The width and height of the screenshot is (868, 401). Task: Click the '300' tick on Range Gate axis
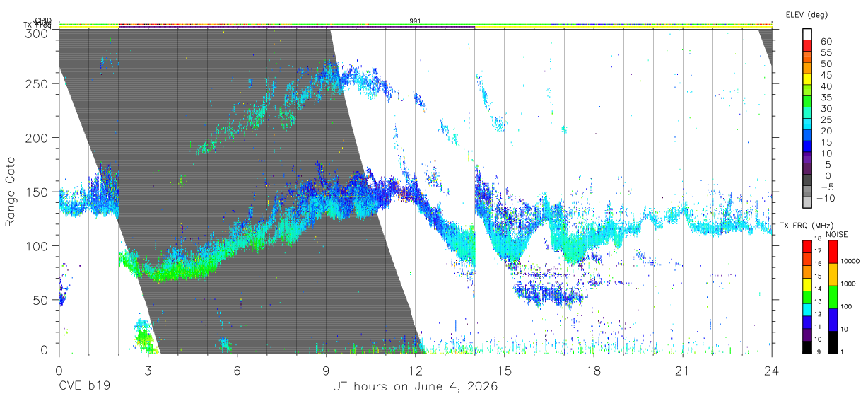point(37,33)
